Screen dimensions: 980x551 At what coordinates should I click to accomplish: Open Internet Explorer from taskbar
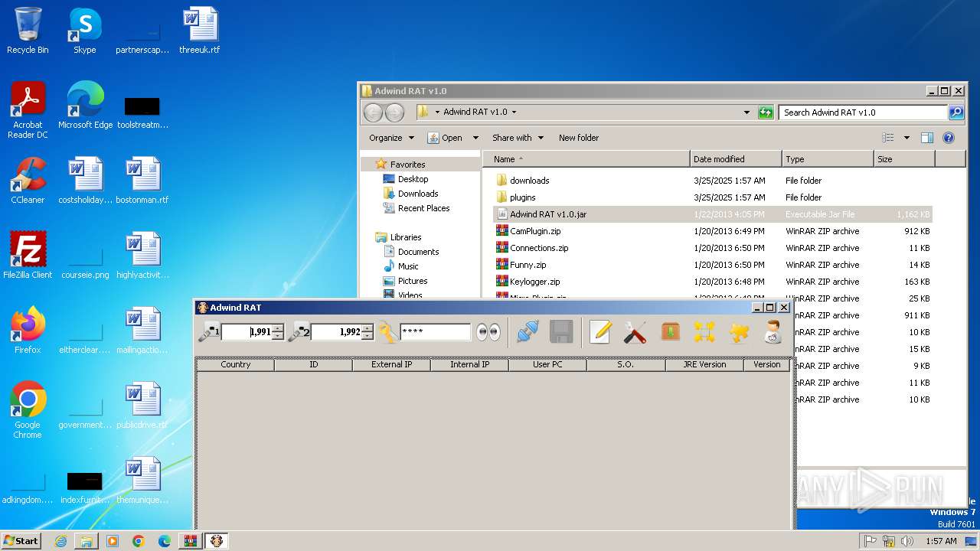[60, 541]
